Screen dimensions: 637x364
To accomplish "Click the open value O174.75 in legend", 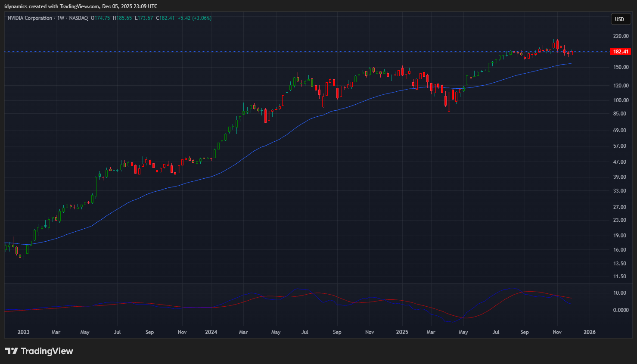I will click(x=100, y=18).
